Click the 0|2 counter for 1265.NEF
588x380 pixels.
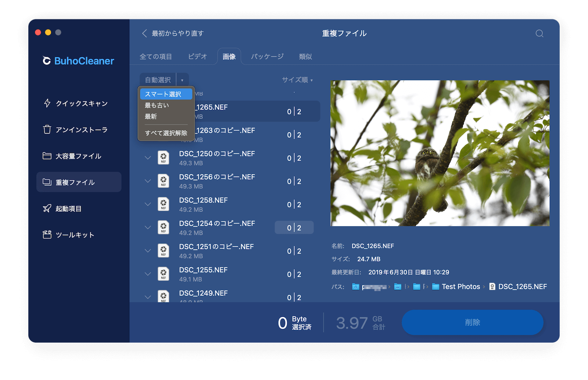point(294,112)
